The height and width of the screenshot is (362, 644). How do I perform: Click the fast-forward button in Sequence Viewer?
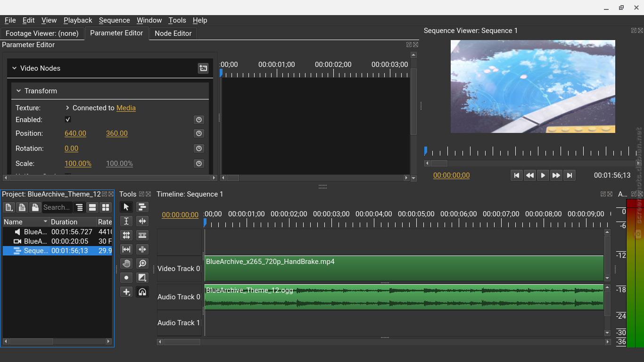click(556, 175)
